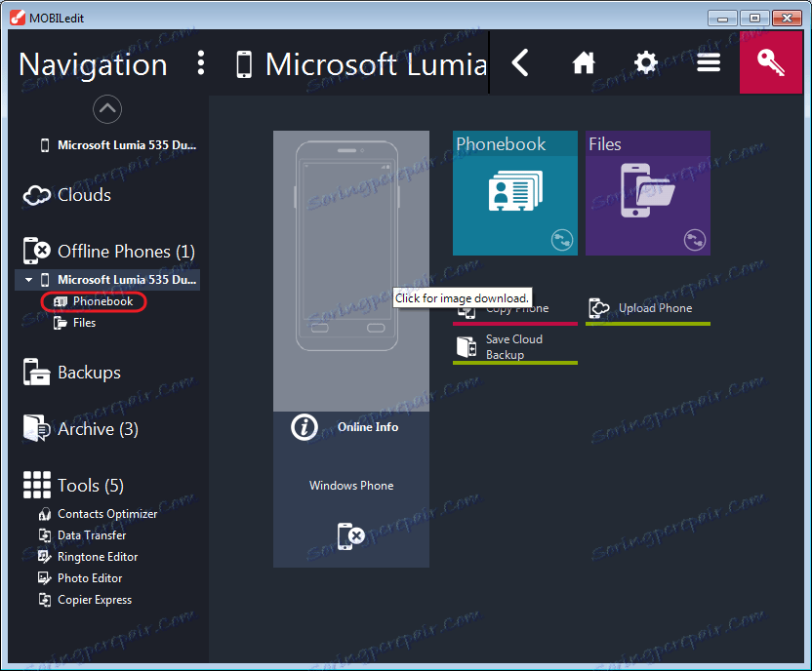
Task: Click Upload Phone action
Action: 654,308
